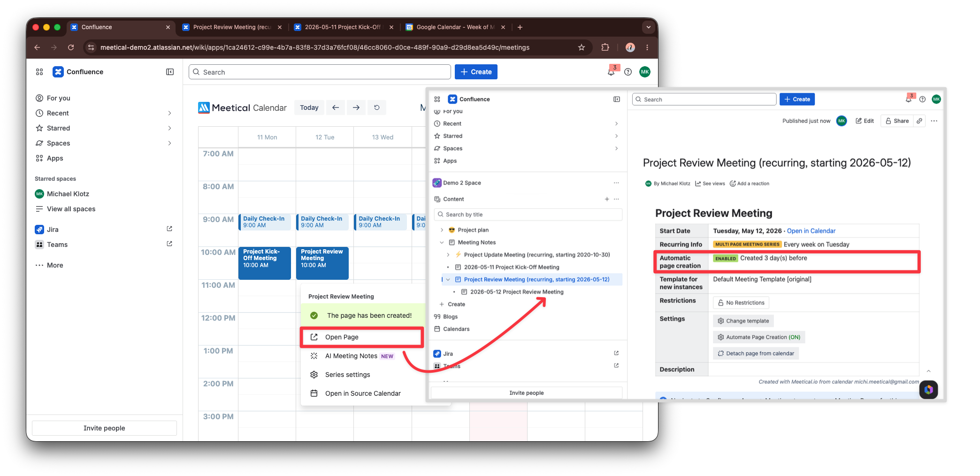Click Search by title field
The width and height of the screenshot is (980, 476).
(528, 215)
